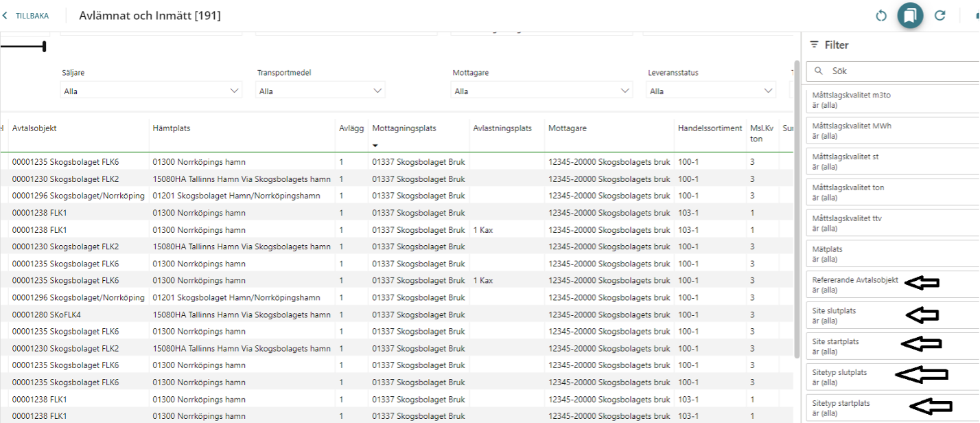This screenshot has width=980, height=423.
Task: Expand the Mottagare filter dropdown
Action: [542, 91]
